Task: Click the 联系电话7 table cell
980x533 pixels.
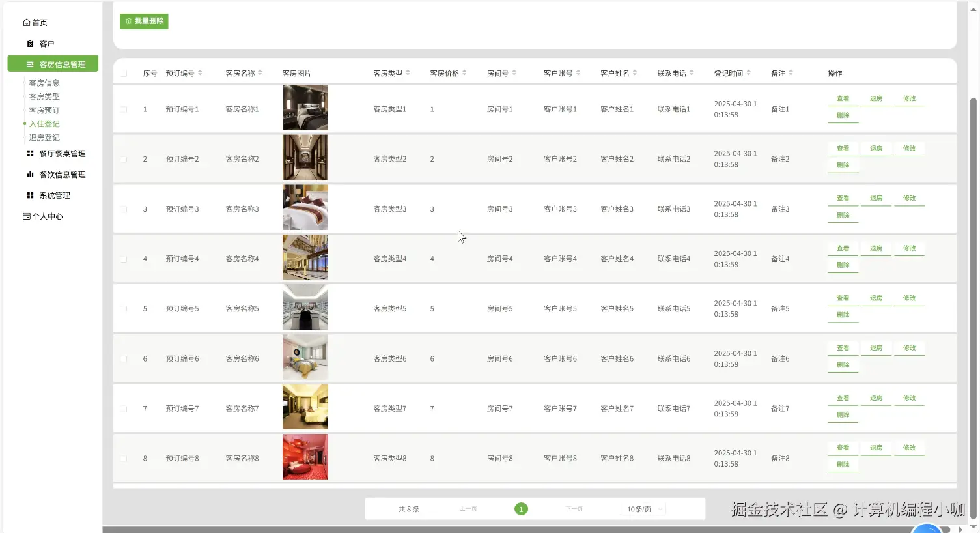Action: (673, 409)
